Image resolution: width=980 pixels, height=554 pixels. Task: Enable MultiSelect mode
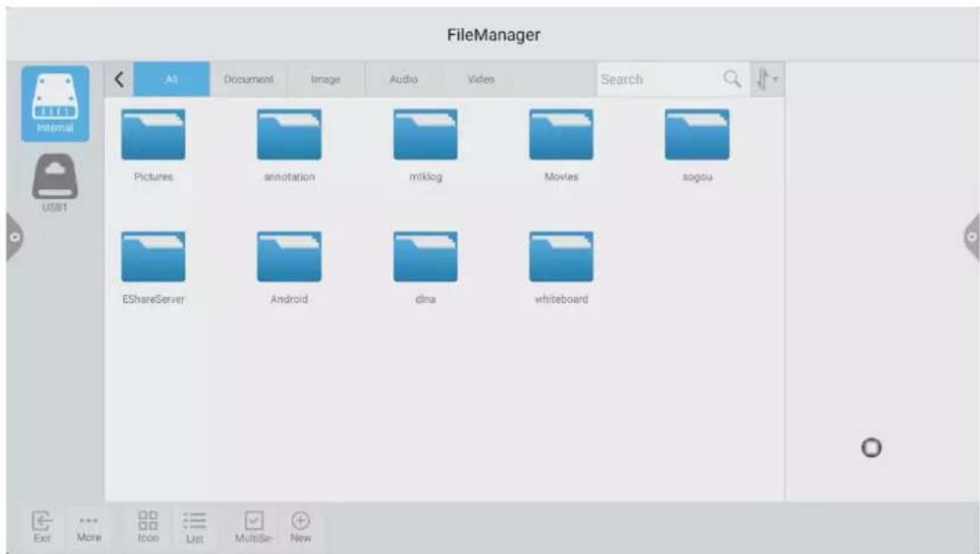click(254, 526)
